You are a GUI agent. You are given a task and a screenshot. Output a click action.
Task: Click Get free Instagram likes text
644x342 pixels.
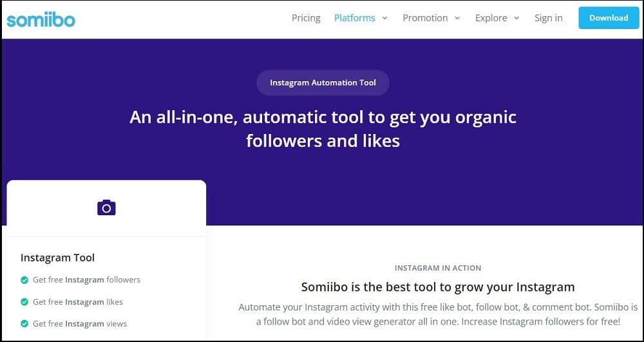click(x=78, y=302)
